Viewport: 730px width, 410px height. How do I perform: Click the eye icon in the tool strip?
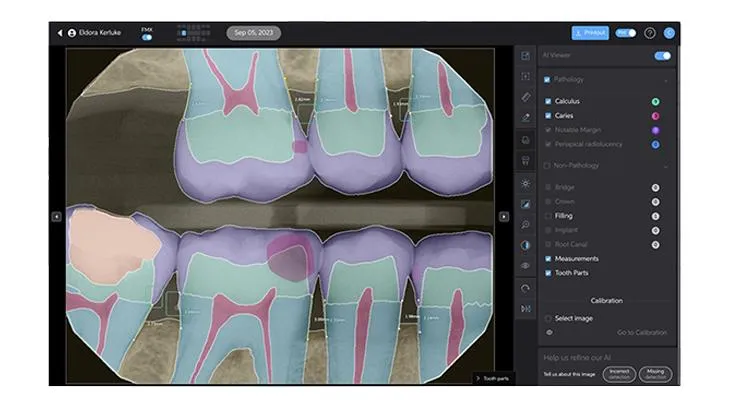525,265
